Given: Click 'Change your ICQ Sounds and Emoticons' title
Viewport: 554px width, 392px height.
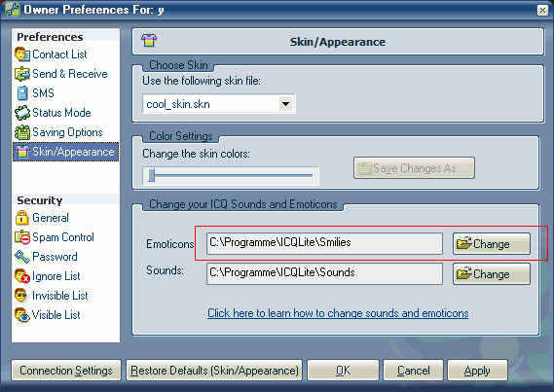Looking at the screenshot, I should tap(243, 204).
